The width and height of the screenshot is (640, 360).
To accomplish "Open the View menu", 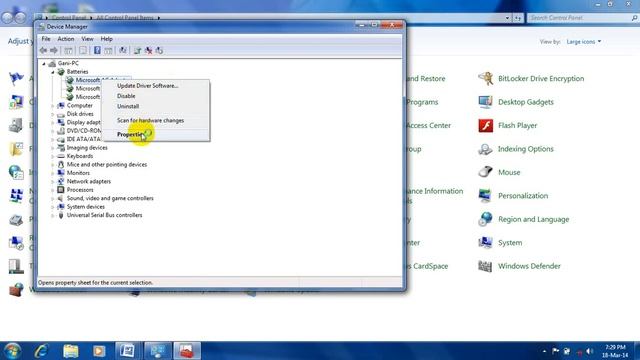I will click(87, 39).
